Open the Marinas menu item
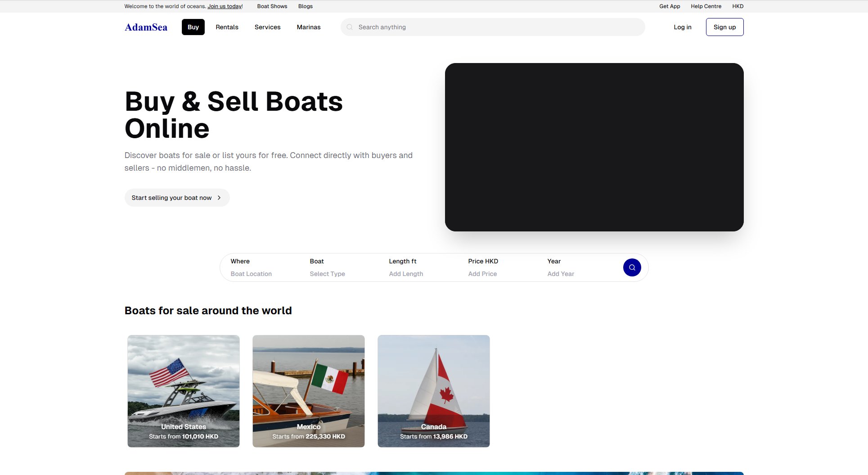 coord(308,27)
